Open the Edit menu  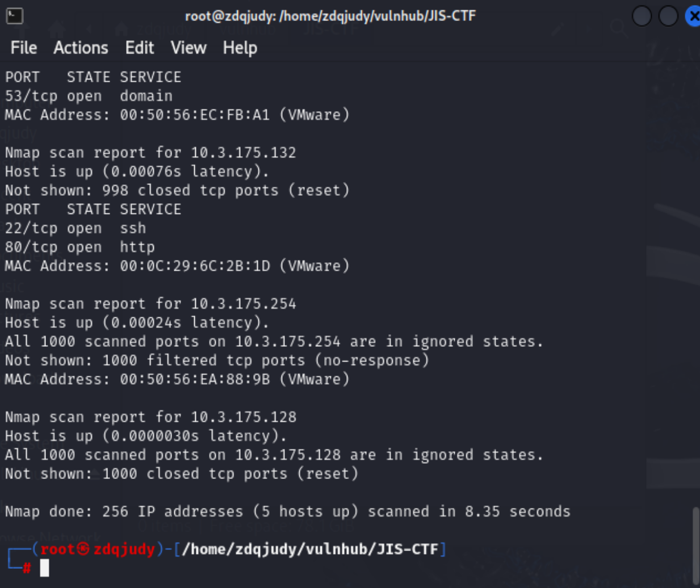click(140, 48)
